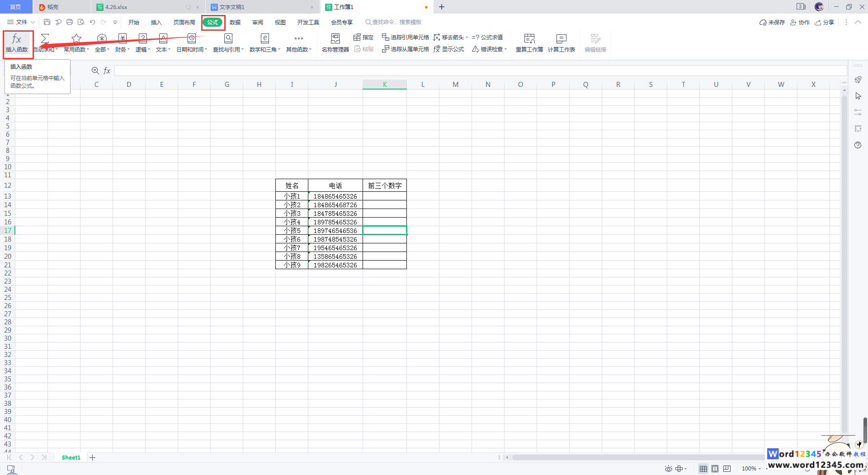The height and width of the screenshot is (475, 868).
Task: Open the 100% zoom level dropdown
Action: tap(751, 469)
